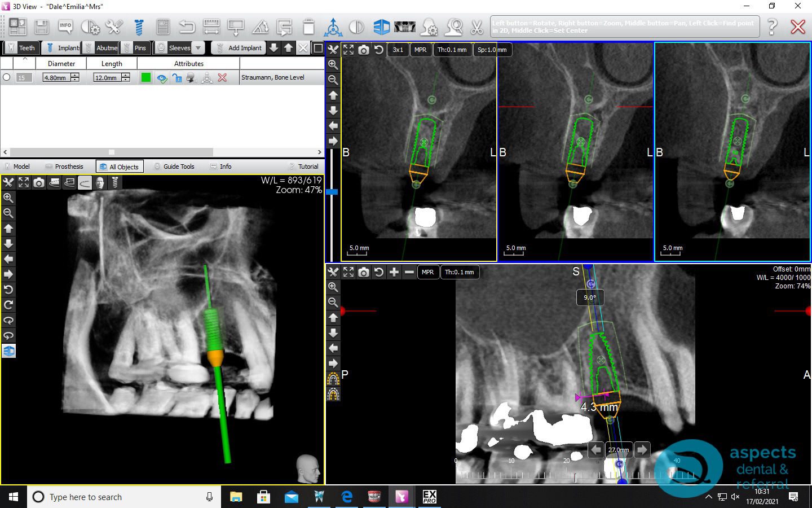Select the distance measurement ruler tool

pyautogui.click(x=211, y=27)
